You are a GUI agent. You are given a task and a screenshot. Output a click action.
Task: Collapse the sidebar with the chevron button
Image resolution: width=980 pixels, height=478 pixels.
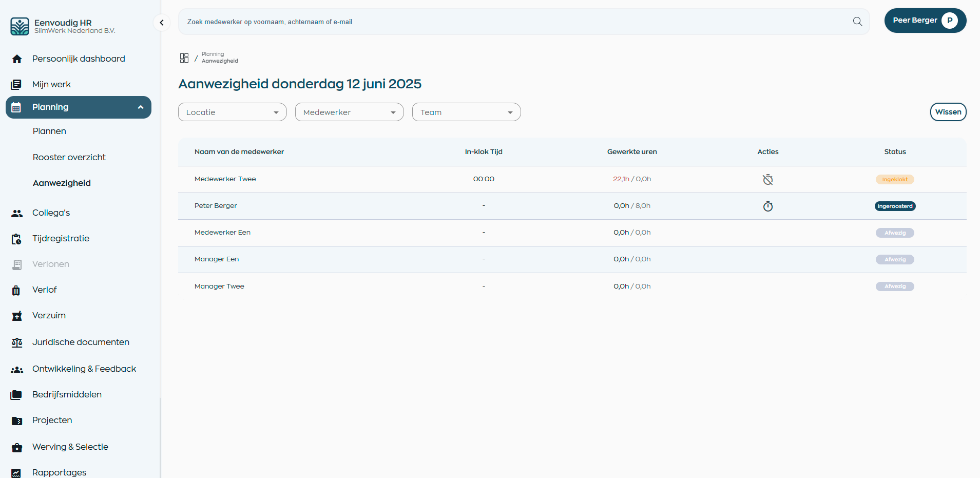coord(162,23)
